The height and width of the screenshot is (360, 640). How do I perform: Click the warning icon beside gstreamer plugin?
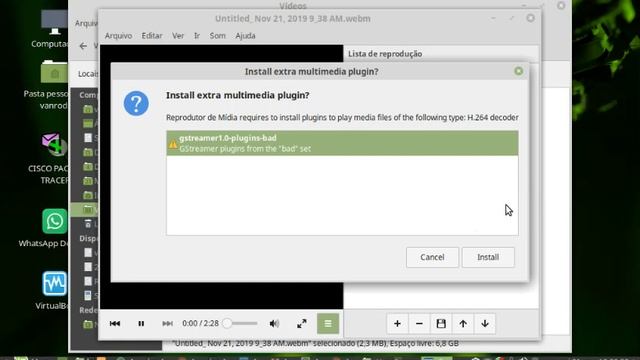pos(173,144)
